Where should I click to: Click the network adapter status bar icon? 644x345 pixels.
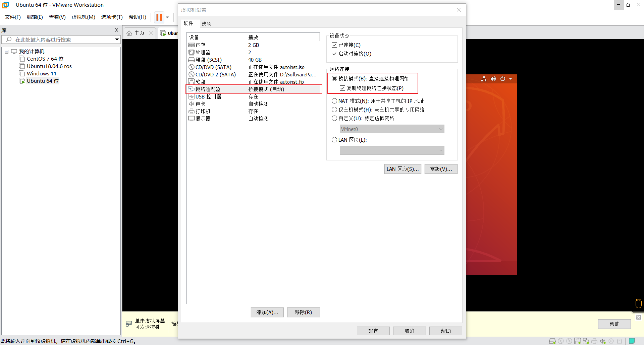pos(586,341)
